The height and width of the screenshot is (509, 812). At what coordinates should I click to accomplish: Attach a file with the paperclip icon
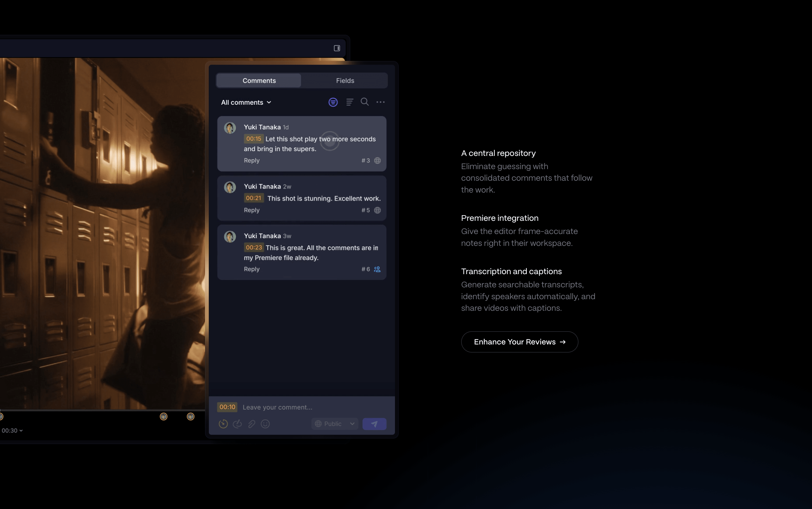(x=252, y=424)
